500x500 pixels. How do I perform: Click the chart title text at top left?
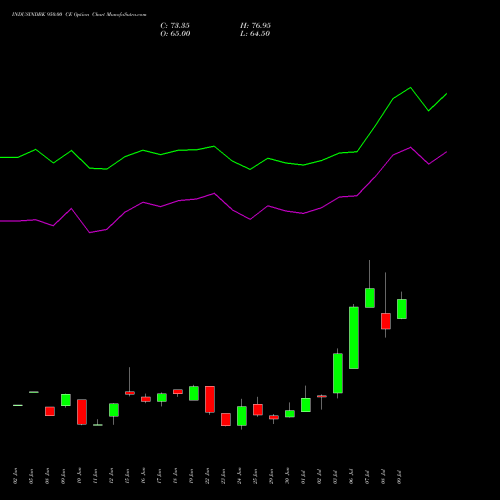click(79, 15)
